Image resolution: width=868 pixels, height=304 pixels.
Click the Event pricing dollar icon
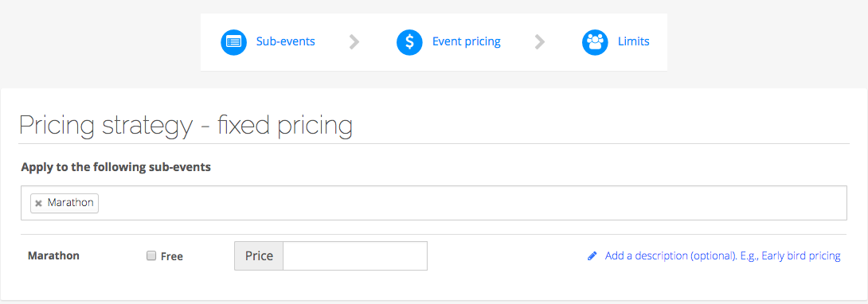(409, 42)
